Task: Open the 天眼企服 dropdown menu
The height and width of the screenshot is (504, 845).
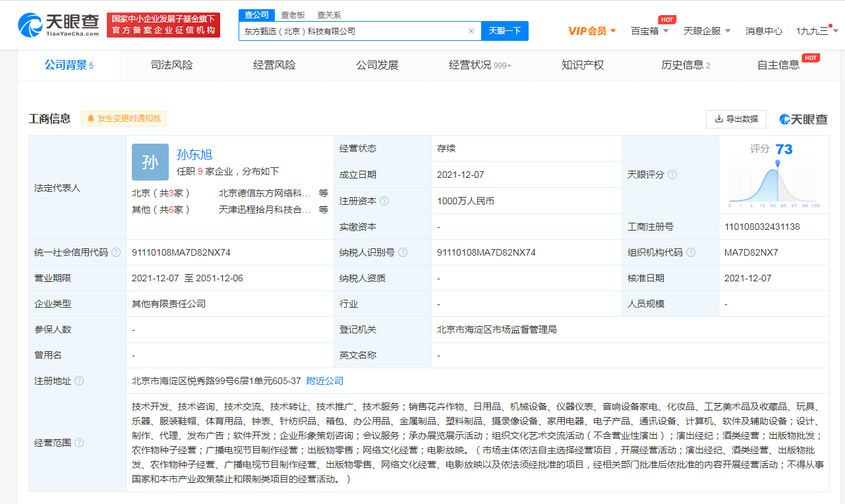Action: 707,31
